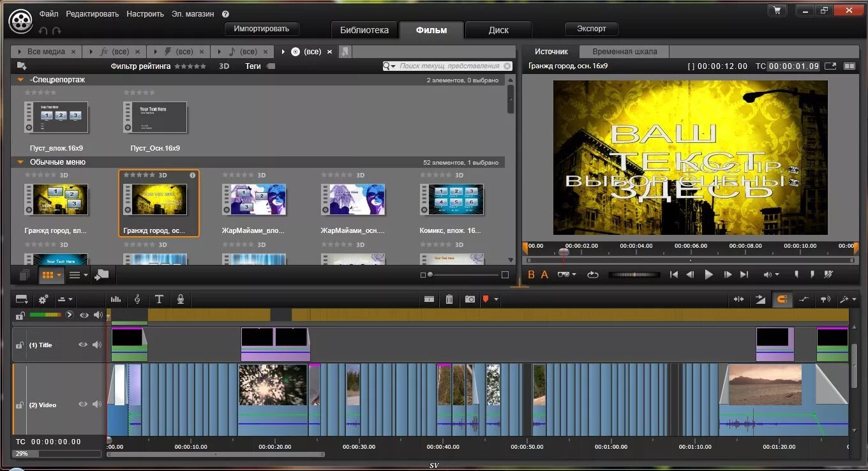
Task: Collapse the Обычные меню section
Action: tap(21, 162)
